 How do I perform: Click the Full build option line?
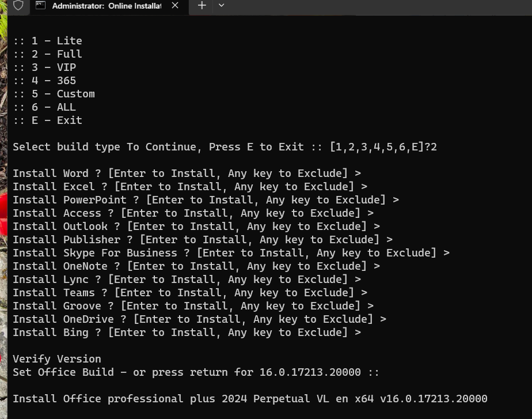coord(47,54)
